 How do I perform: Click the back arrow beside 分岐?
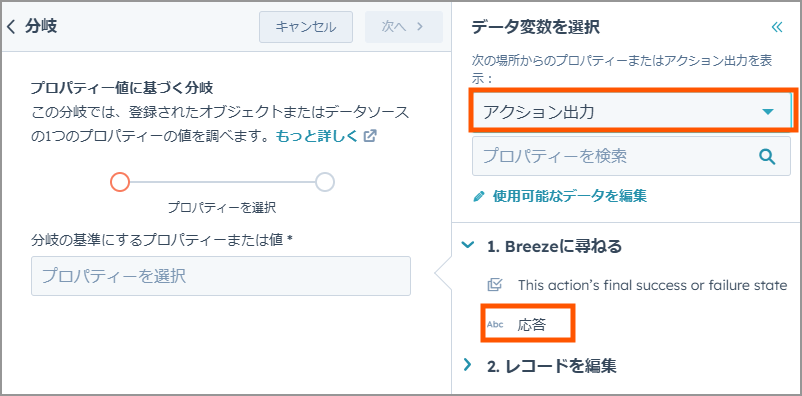coord(11,27)
